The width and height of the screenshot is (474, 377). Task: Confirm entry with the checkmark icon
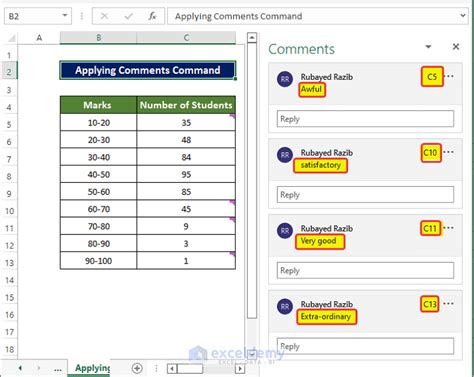tap(128, 16)
